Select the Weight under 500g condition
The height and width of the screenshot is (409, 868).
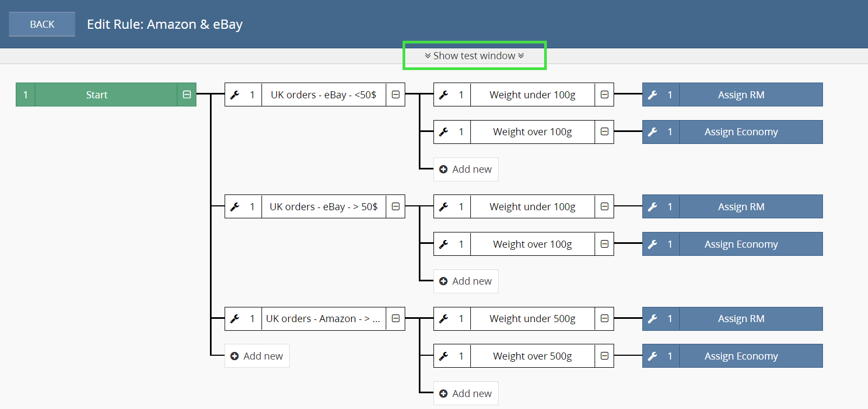(532, 318)
